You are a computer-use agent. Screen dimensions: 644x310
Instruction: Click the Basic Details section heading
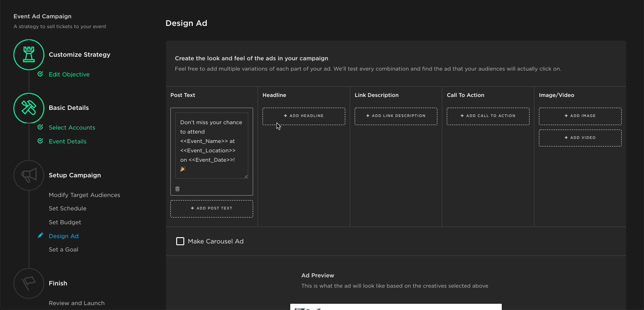pyautogui.click(x=69, y=108)
